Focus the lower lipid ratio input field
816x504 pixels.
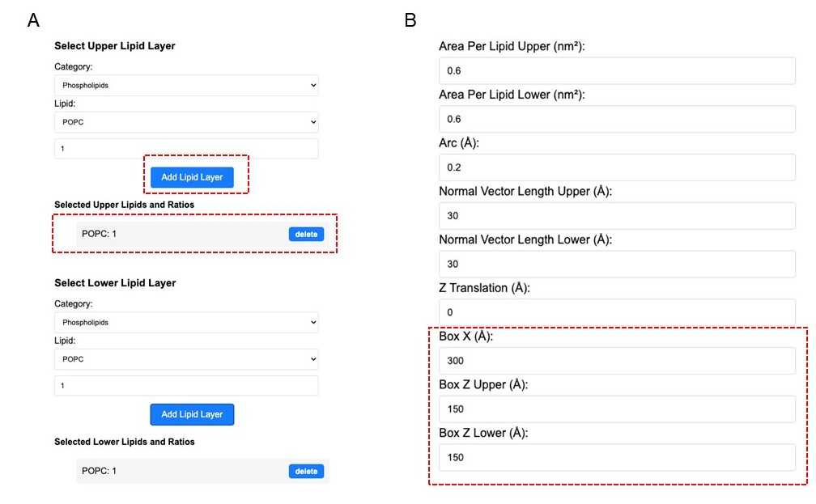point(186,386)
